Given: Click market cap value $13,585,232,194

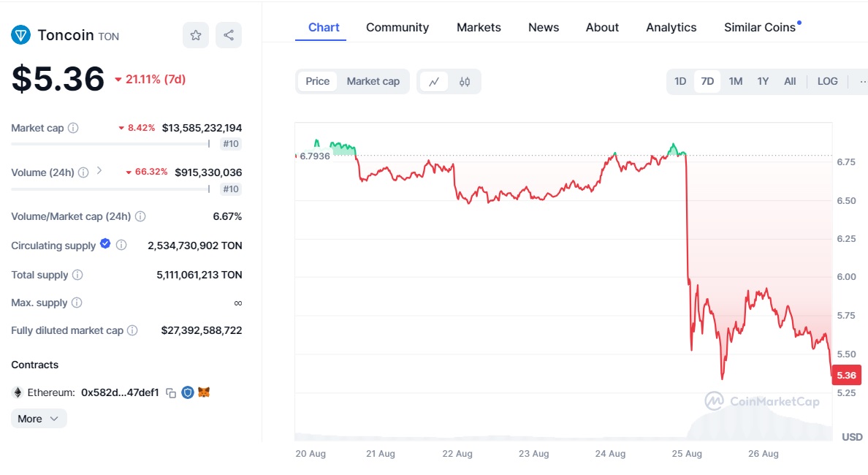Looking at the screenshot, I should click(x=202, y=128).
